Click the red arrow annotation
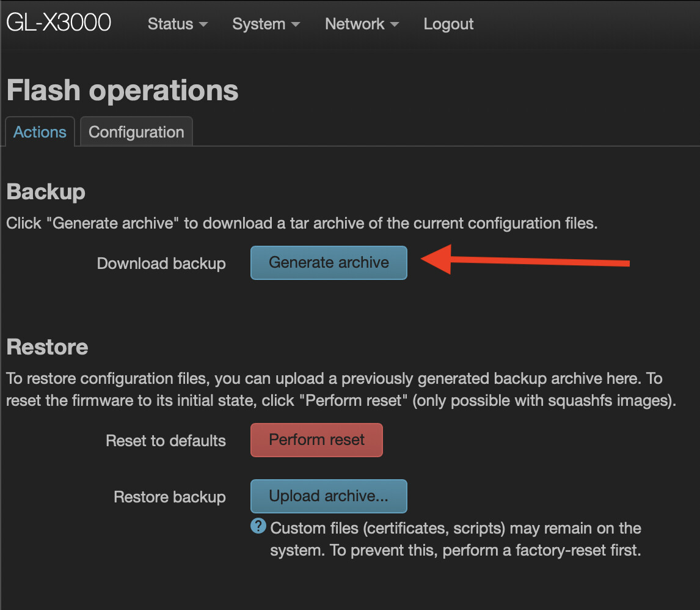 (x=525, y=260)
